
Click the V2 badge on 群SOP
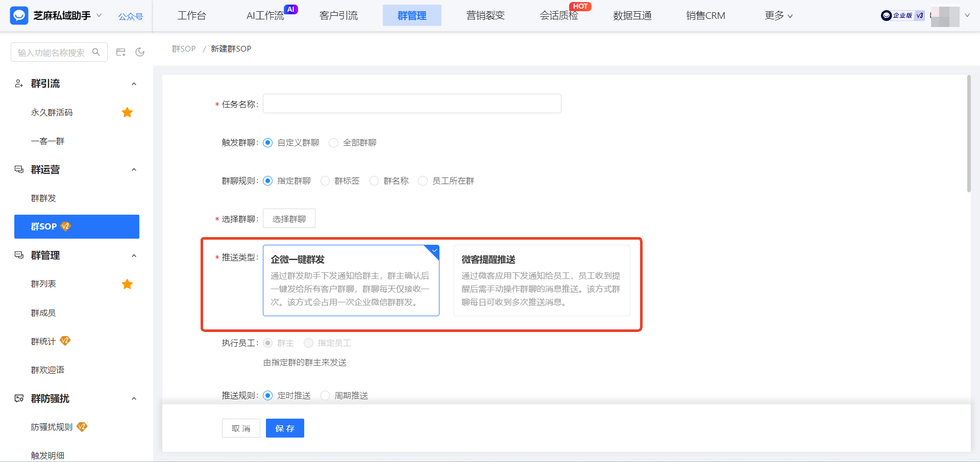pos(65,226)
